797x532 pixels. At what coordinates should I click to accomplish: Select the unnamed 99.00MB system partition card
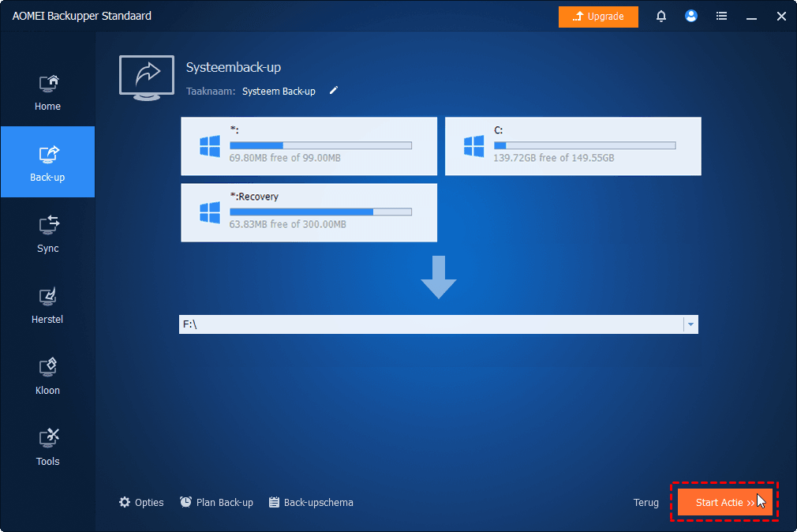click(309, 147)
